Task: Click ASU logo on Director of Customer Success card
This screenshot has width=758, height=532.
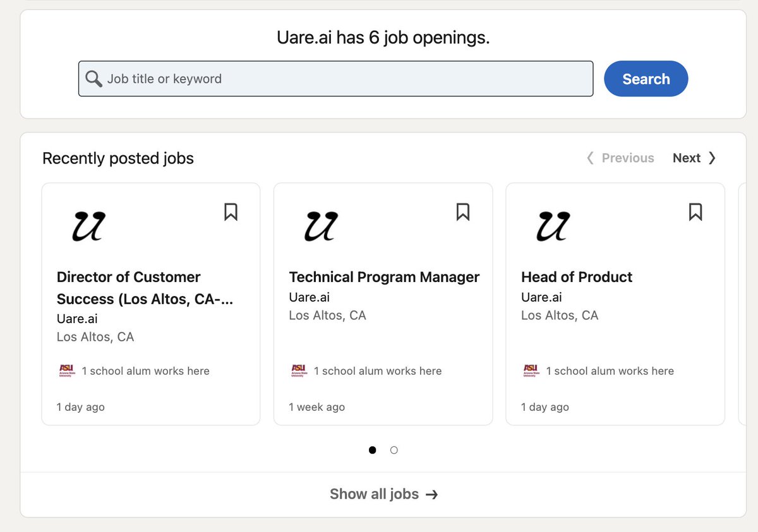Action: tap(66, 371)
